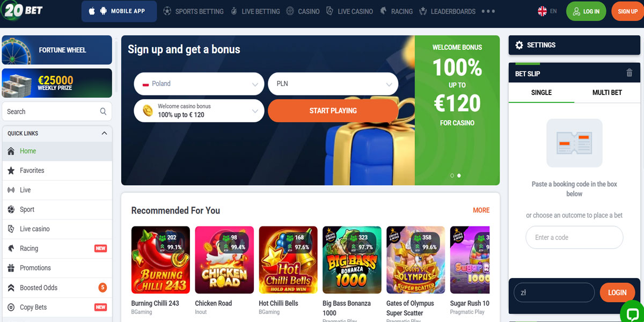Open the Chicken Road game thumbnail
This screenshot has width=644, height=322.
click(x=224, y=260)
